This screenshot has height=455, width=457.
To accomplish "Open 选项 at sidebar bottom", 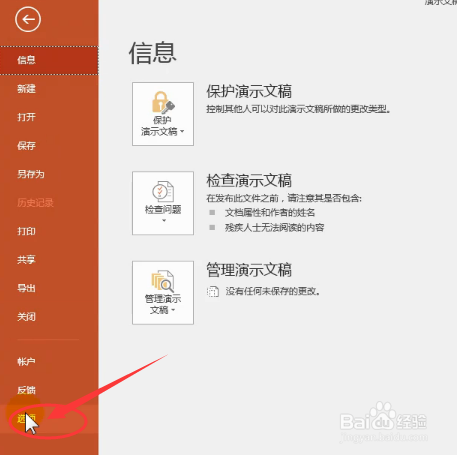I will [x=49, y=419].
